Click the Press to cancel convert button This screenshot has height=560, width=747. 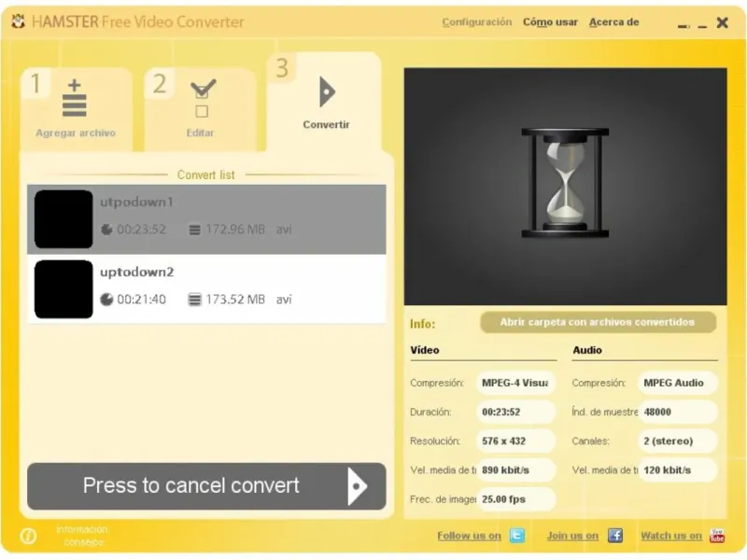[x=206, y=486]
